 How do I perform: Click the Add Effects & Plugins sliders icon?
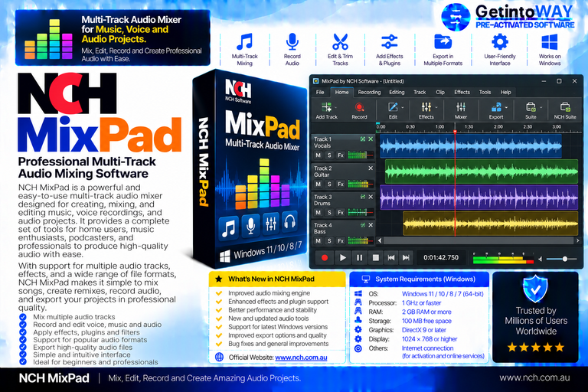point(390,42)
